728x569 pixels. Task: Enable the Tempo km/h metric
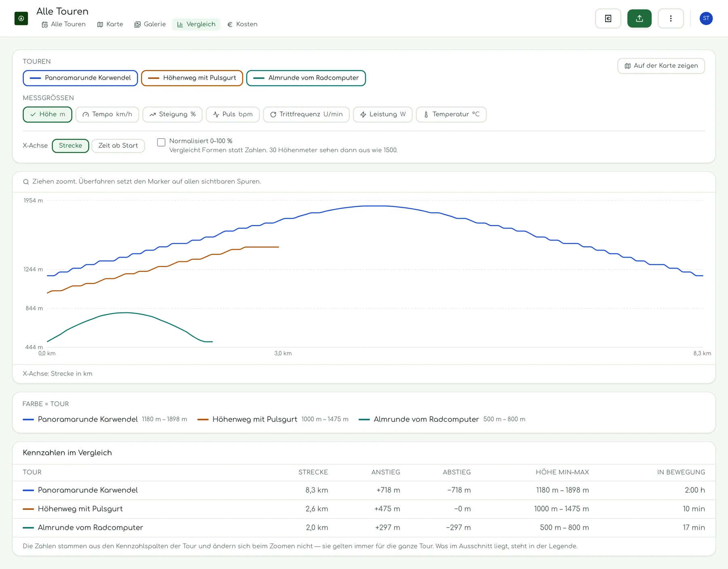pos(107,114)
